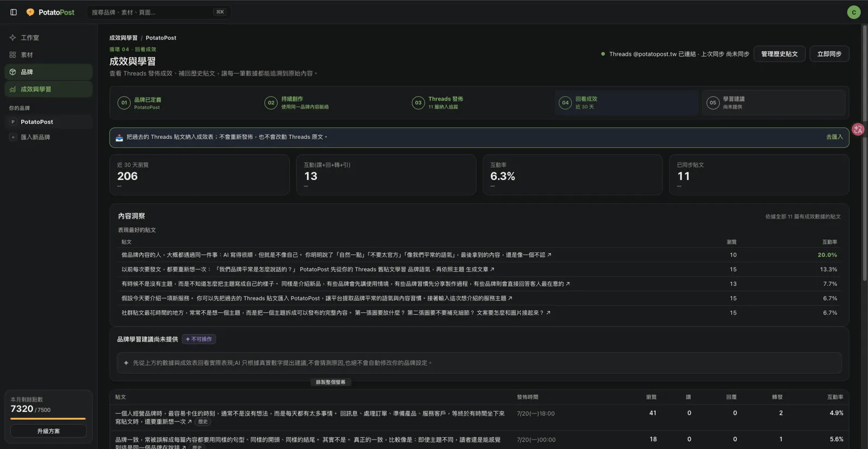This screenshot has width=868, height=449.
Task: Select step circle 01 品牌已定義
Action: coord(124,103)
